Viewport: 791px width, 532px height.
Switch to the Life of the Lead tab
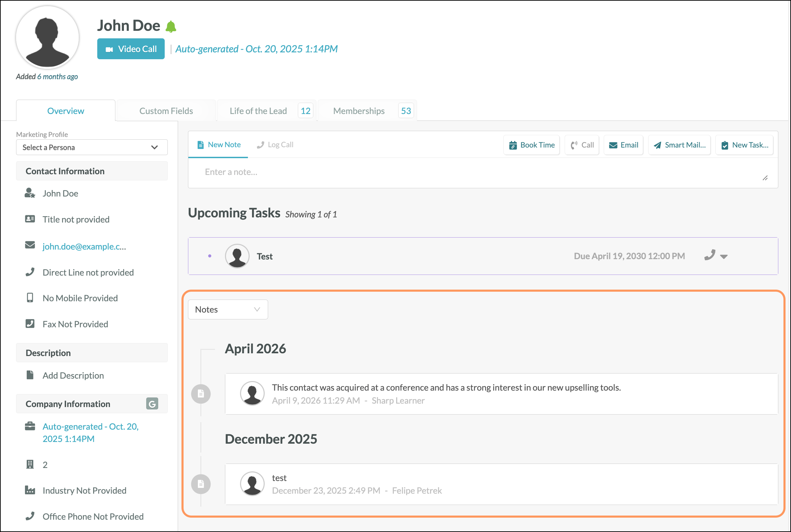[258, 111]
